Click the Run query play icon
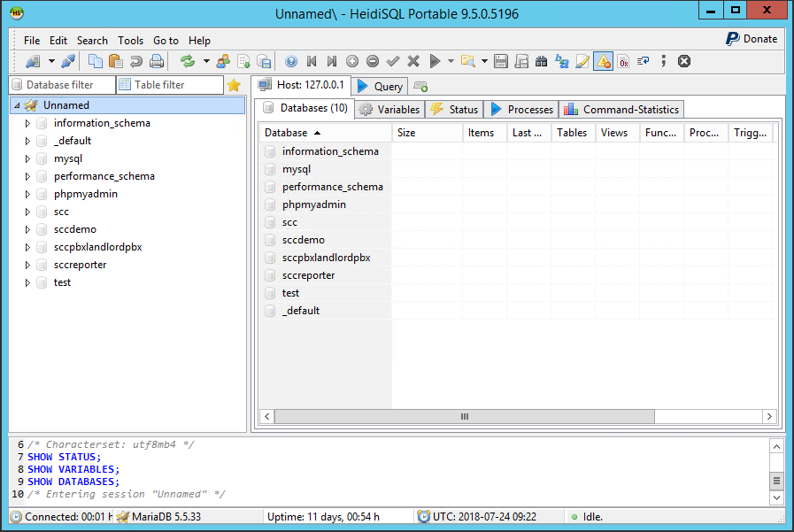This screenshot has width=794, height=532. (x=435, y=62)
